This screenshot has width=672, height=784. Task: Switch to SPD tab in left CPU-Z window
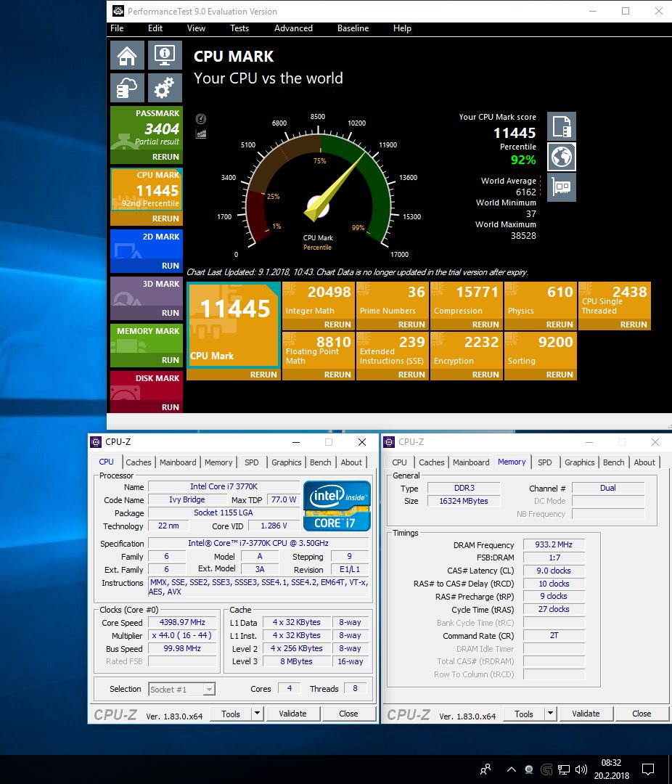click(x=252, y=462)
